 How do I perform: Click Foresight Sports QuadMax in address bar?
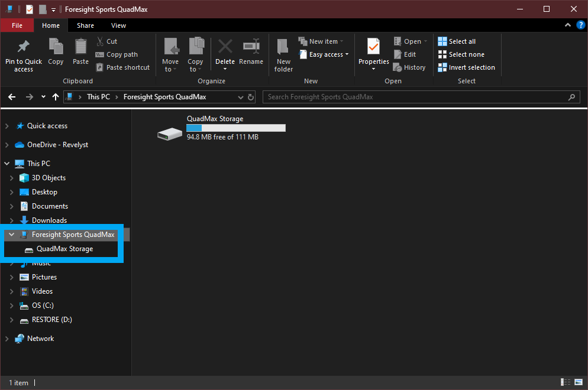coord(165,97)
